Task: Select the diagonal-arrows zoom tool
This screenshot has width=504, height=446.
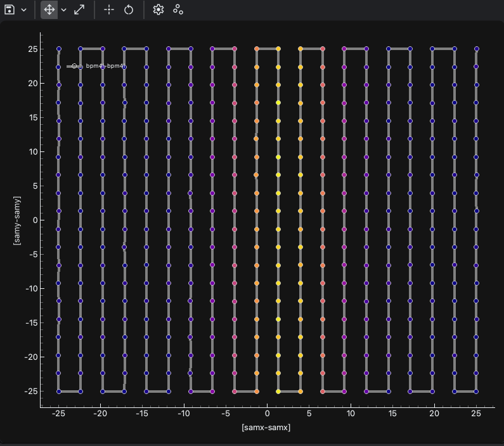Action: click(x=79, y=10)
